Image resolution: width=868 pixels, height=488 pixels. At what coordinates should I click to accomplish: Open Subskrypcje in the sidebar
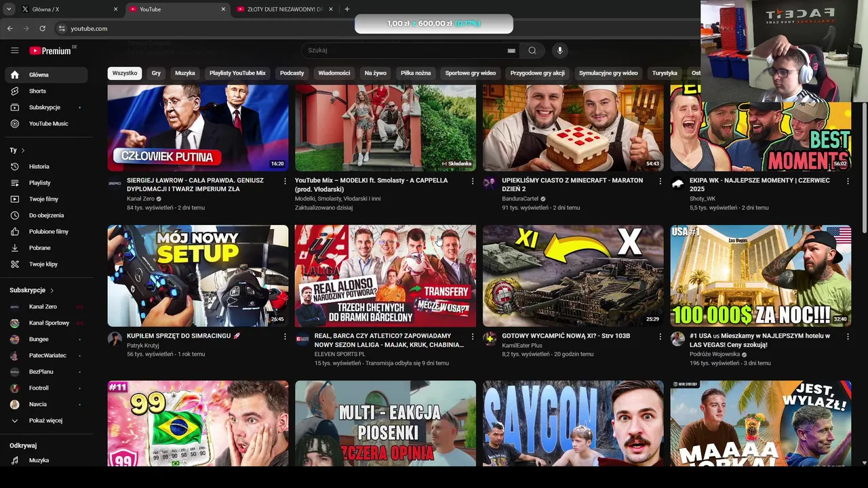tap(46, 107)
